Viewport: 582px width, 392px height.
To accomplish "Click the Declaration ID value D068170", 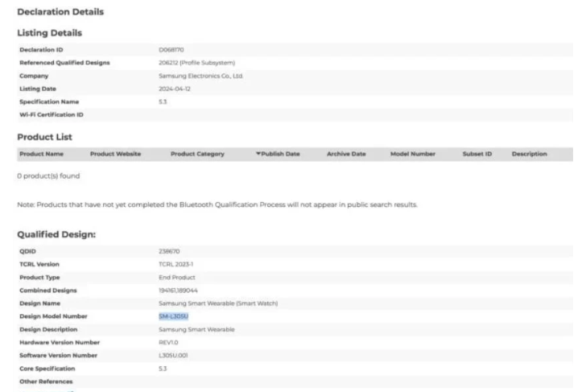I will tap(171, 50).
